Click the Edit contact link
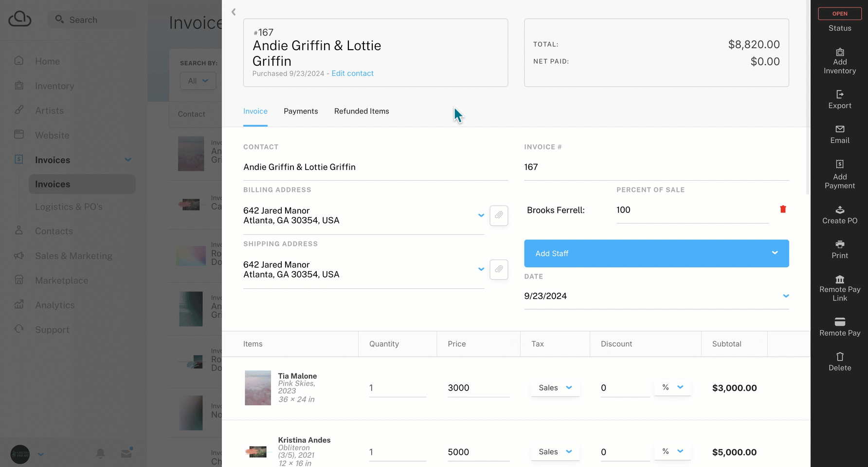This screenshot has width=868, height=467. (352, 74)
